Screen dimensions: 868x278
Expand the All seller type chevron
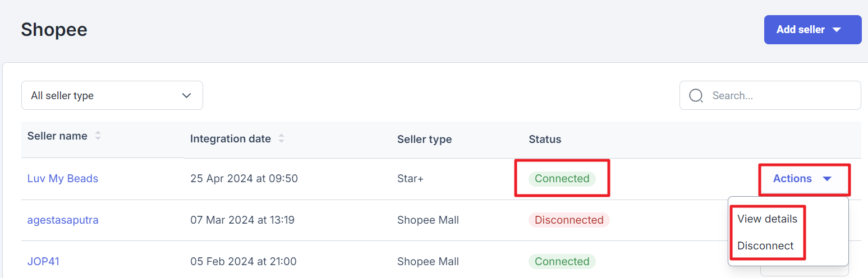[187, 96]
